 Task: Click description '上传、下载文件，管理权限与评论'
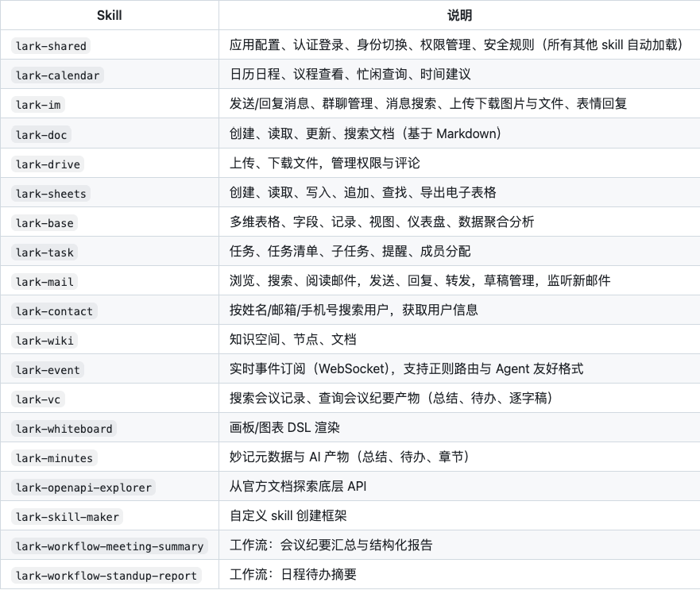(x=324, y=163)
